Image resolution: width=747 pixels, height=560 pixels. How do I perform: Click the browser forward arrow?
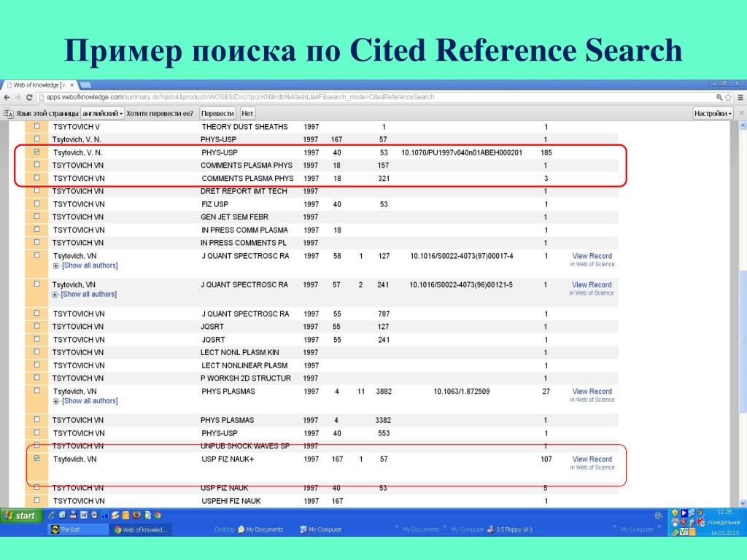[18, 98]
